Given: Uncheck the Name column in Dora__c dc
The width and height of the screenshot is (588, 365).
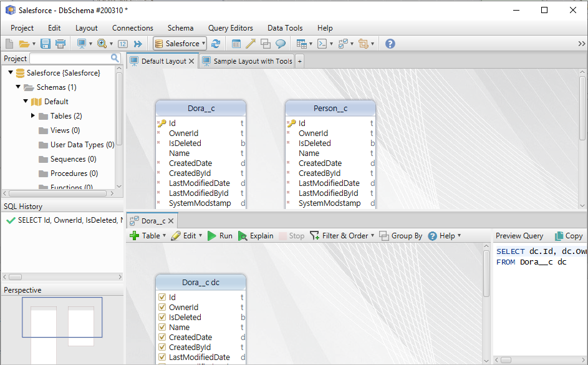Looking at the screenshot, I should tap(162, 327).
